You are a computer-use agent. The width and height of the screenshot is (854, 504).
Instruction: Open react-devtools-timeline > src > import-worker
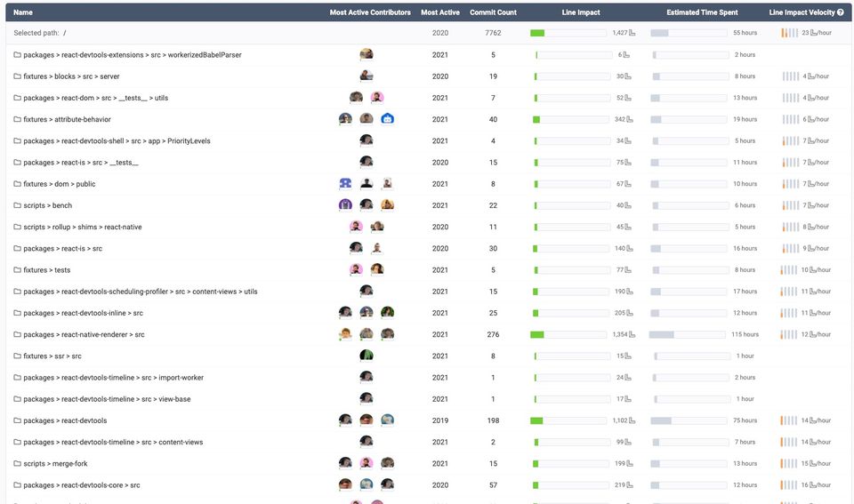point(113,378)
